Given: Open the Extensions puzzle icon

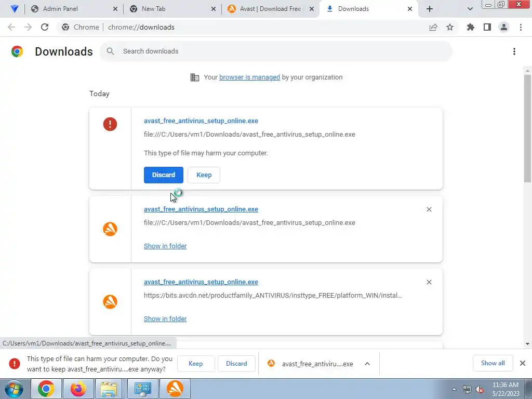Looking at the screenshot, I should (471, 27).
